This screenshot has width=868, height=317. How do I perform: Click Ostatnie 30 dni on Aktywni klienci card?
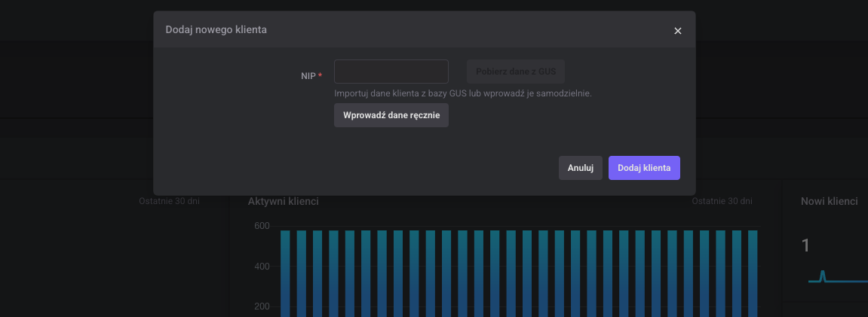click(x=722, y=201)
